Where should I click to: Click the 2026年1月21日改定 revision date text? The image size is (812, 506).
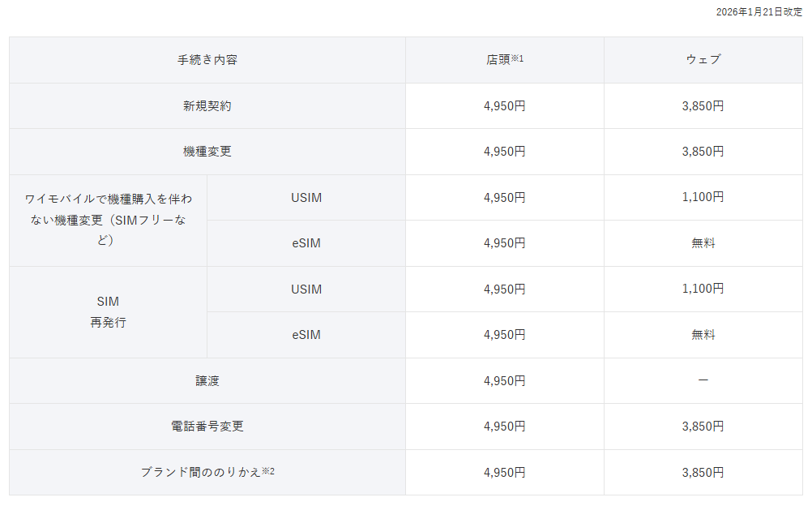click(759, 12)
